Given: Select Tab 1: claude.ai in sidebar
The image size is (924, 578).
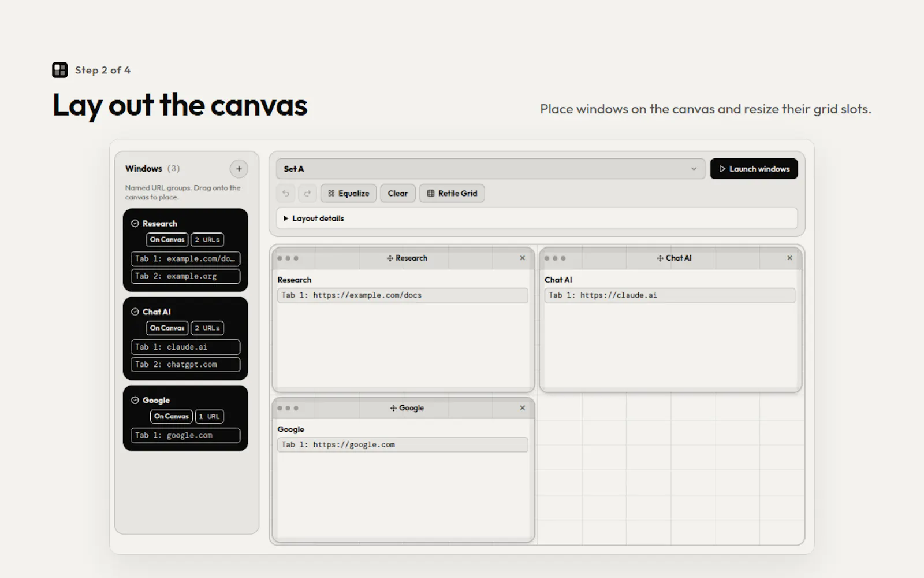Looking at the screenshot, I should point(185,347).
